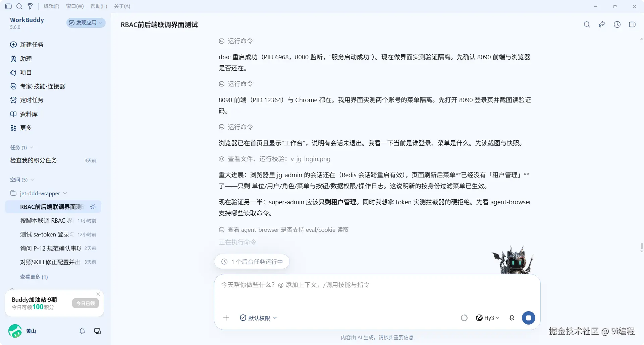Open conversation 对照SKILL修正配置并出
The width and height of the screenshot is (644, 345).
click(53, 262)
